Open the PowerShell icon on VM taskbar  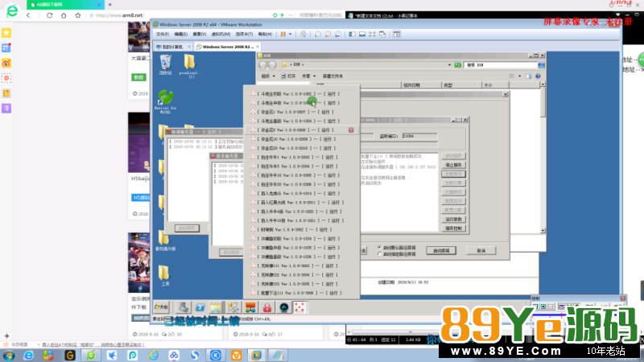200,307
